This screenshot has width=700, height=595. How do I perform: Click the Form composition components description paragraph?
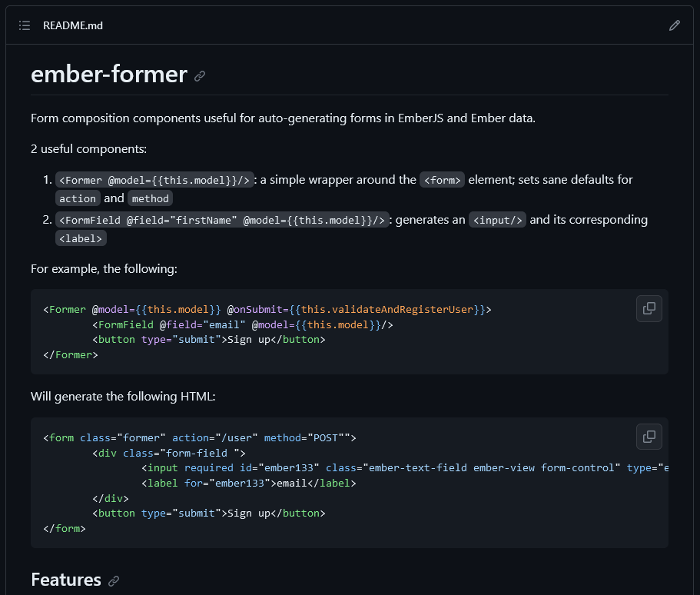[x=283, y=118]
